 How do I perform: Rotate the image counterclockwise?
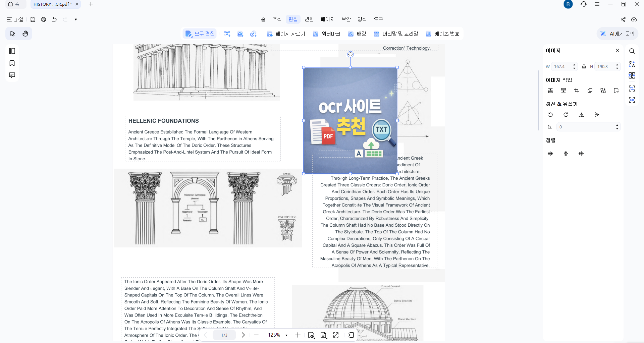(550, 115)
